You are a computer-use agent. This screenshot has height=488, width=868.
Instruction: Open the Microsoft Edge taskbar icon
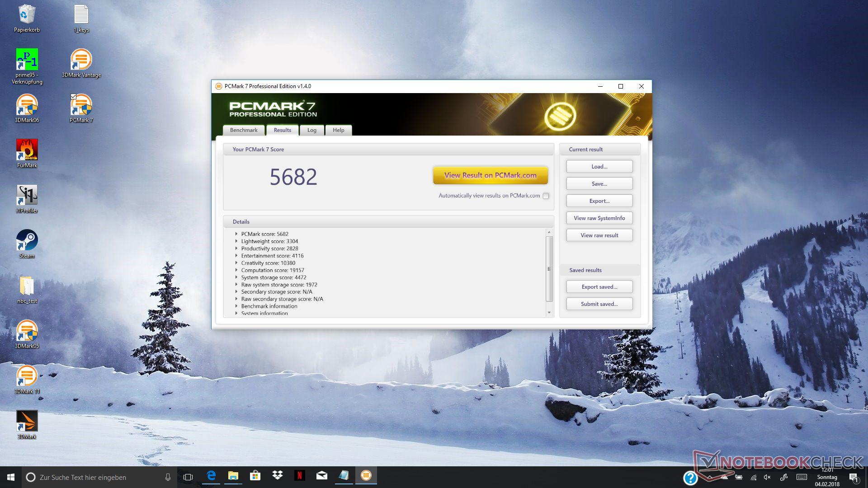(x=211, y=476)
